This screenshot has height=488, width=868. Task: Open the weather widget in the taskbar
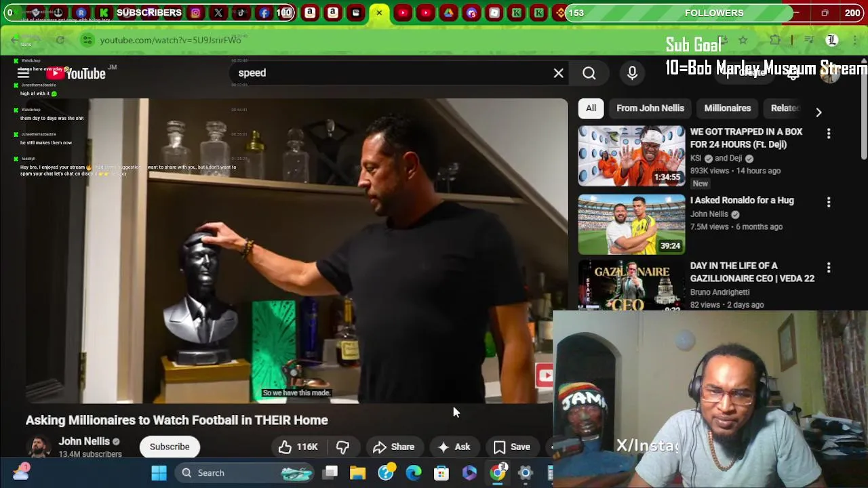point(20,472)
